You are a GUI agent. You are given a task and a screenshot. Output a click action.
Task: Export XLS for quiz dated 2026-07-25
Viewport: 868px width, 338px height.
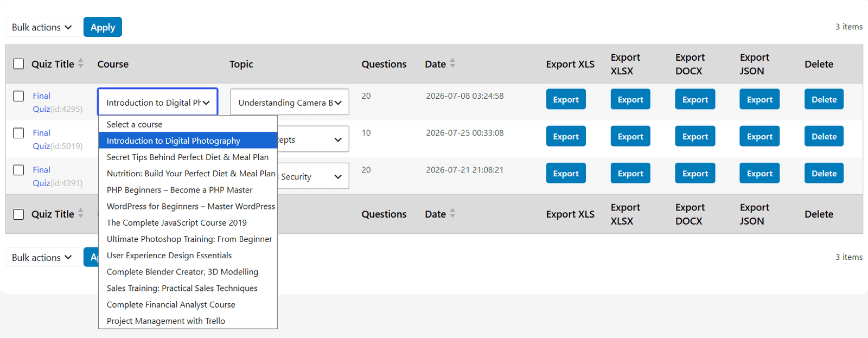[x=566, y=136]
